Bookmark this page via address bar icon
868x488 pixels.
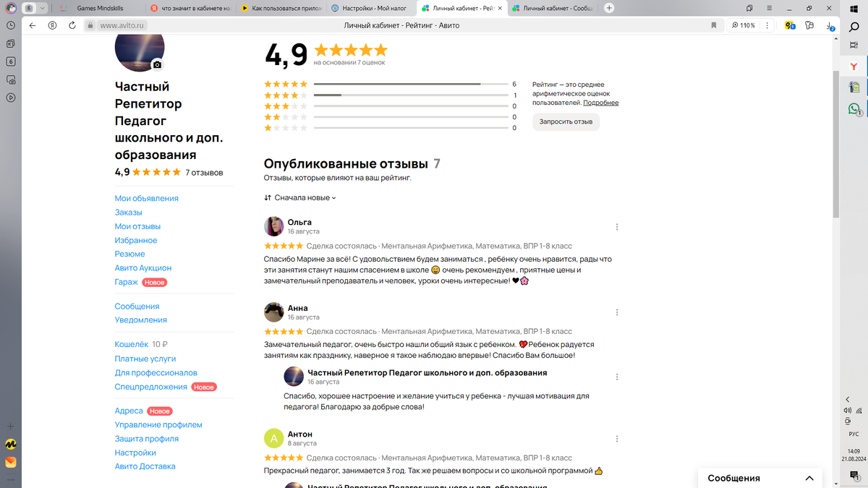[x=714, y=25]
